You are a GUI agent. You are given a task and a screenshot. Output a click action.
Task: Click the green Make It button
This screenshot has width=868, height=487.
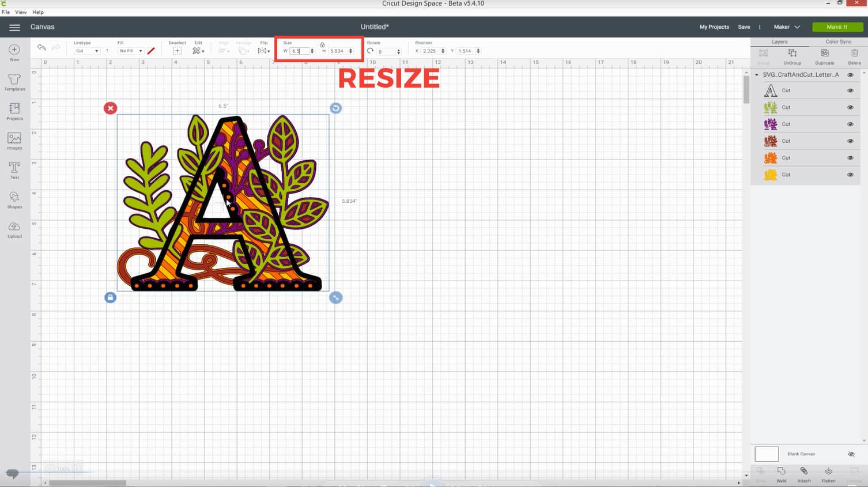point(837,27)
